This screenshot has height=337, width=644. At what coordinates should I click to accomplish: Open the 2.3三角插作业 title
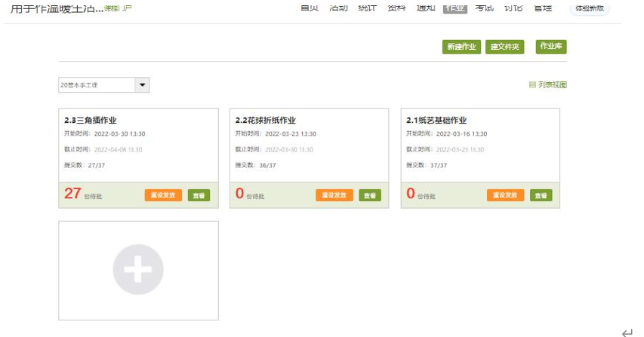pyautogui.click(x=91, y=120)
